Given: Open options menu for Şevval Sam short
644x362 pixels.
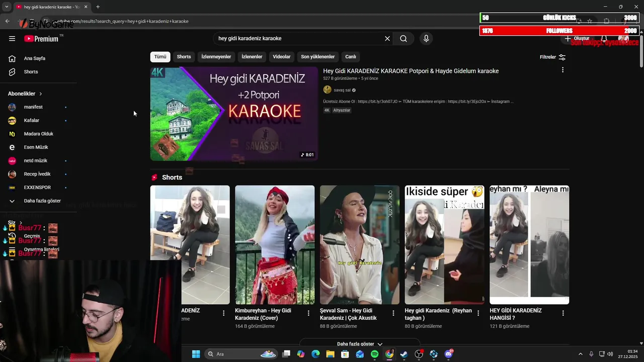Looking at the screenshot, I should [393, 313].
